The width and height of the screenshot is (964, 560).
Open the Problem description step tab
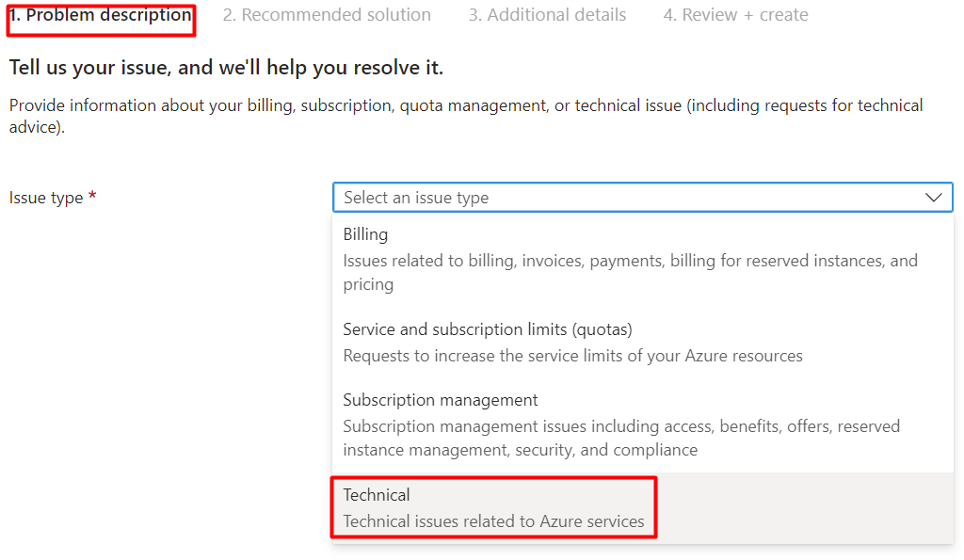(101, 15)
